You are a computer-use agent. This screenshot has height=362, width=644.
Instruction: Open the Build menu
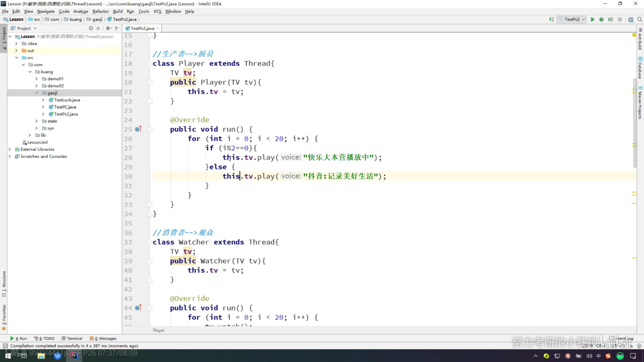click(x=118, y=11)
